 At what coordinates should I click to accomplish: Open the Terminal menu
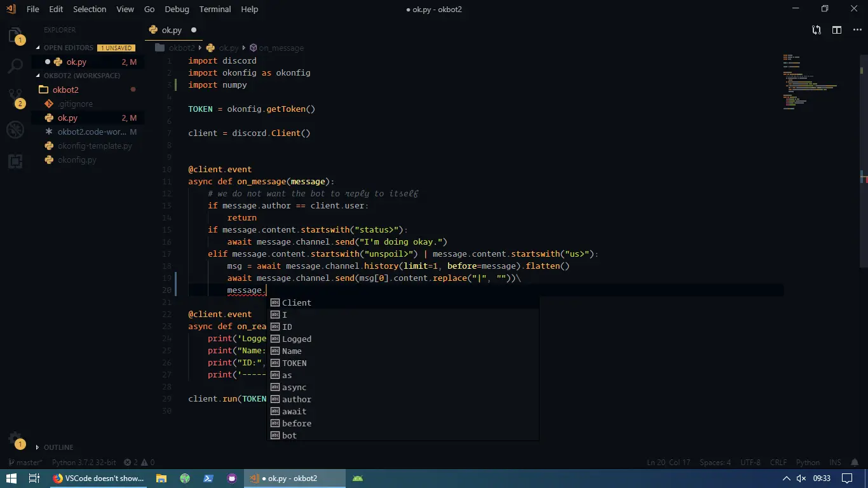[215, 10]
